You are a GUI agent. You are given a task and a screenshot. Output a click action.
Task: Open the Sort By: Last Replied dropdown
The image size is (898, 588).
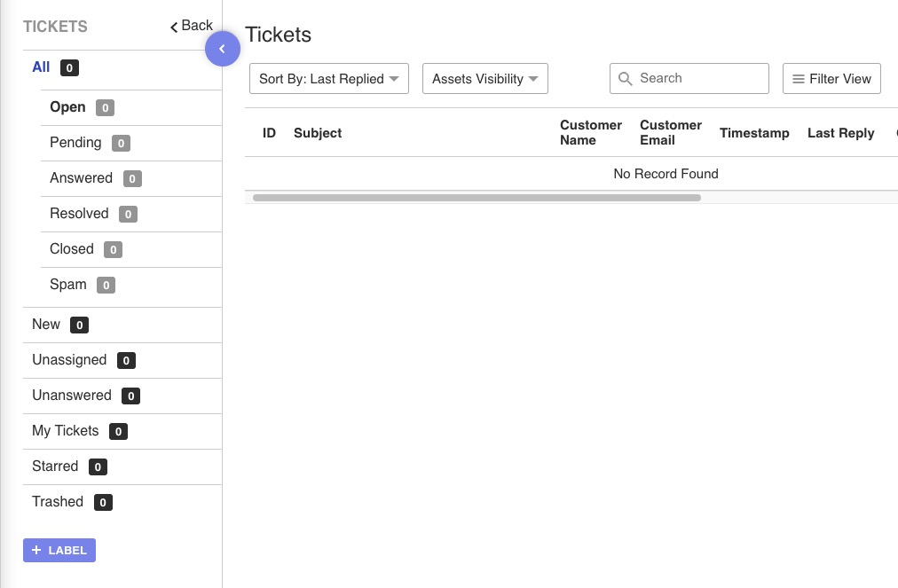pos(328,78)
